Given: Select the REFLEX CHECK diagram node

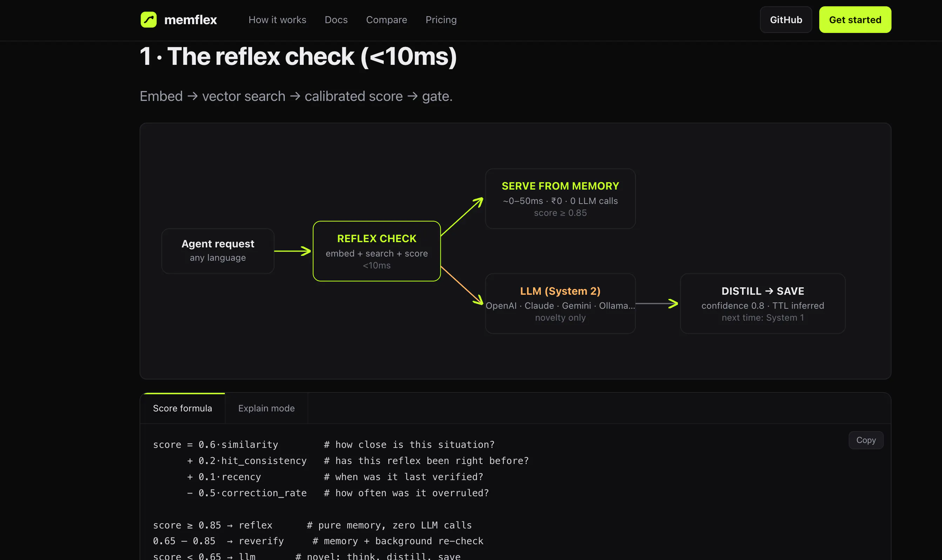Looking at the screenshot, I should (376, 251).
